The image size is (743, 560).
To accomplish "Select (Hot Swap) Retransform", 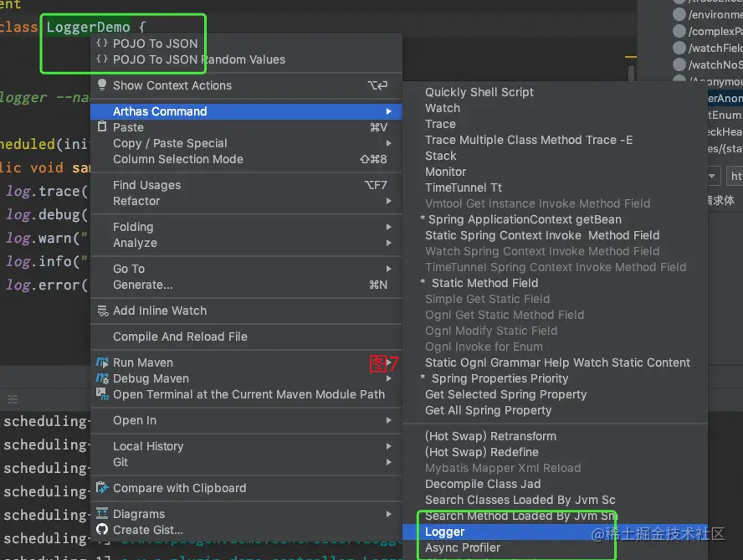I will (555, 436).
